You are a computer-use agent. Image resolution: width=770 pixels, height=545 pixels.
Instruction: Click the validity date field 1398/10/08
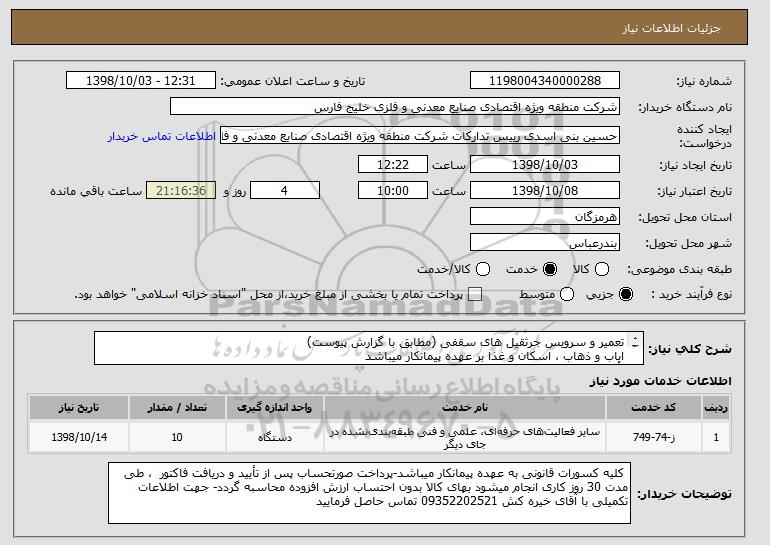click(x=545, y=191)
